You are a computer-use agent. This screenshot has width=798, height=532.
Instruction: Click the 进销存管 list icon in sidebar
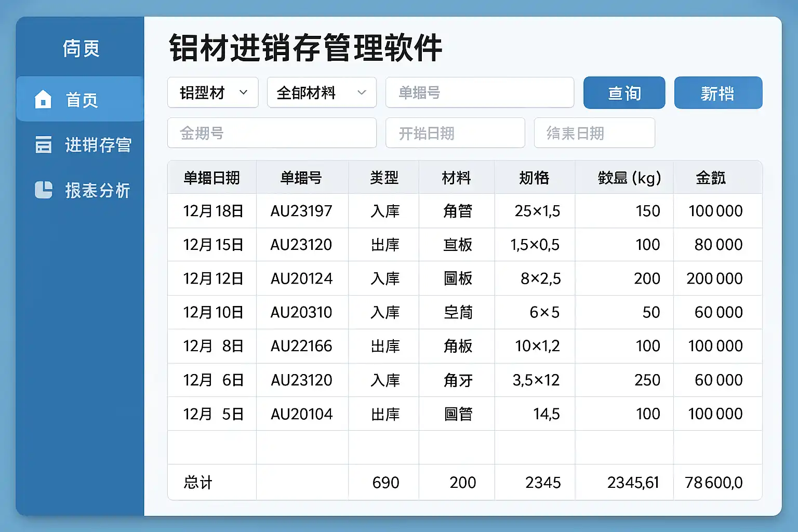click(43, 144)
